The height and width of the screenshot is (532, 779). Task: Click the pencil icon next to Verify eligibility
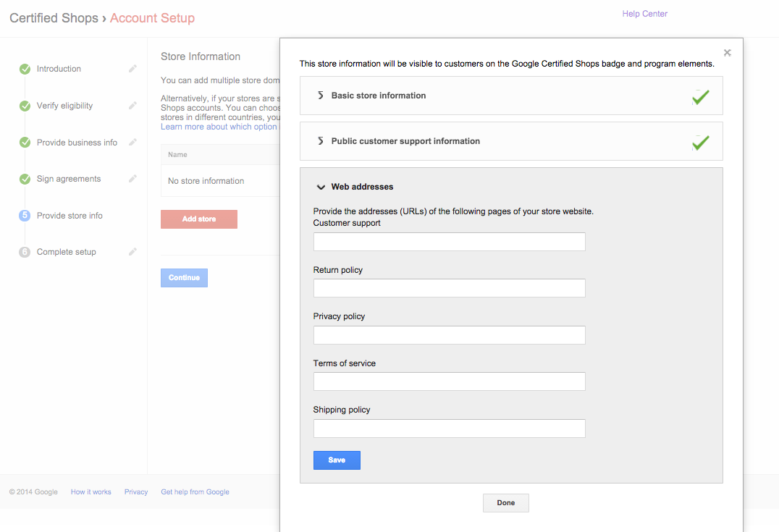[x=132, y=105]
